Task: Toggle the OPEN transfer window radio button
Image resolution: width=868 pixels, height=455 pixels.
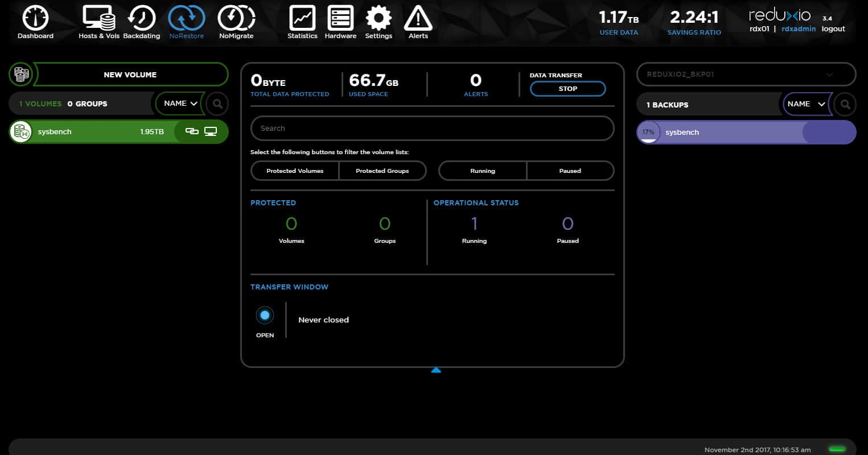Action: pyautogui.click(x=265, y=315)
